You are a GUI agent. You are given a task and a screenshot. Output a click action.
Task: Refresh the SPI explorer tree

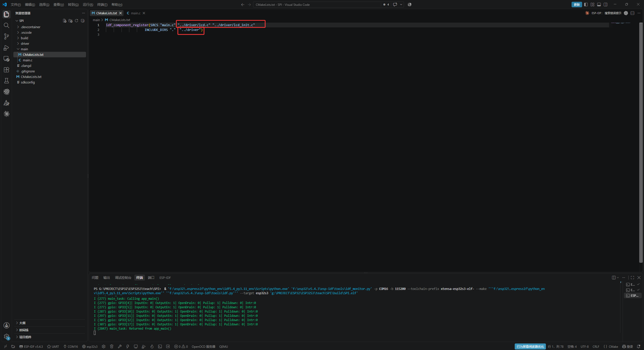point(76,21)
